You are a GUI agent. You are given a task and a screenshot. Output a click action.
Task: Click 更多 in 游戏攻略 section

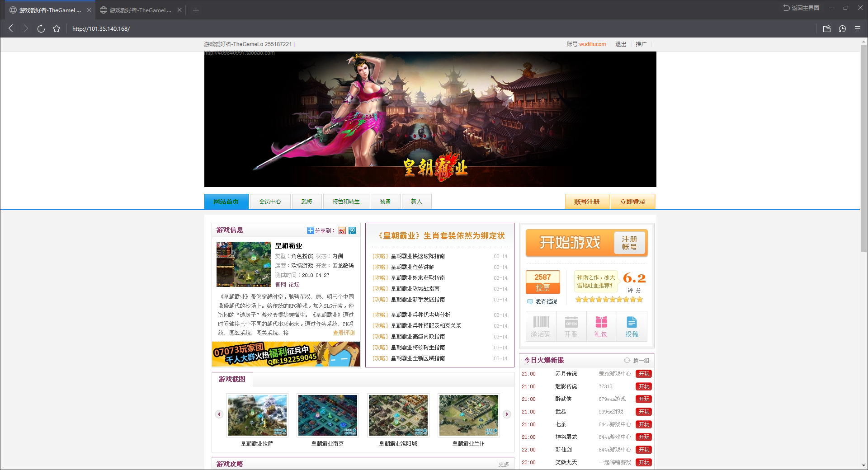tap(504, 464)
